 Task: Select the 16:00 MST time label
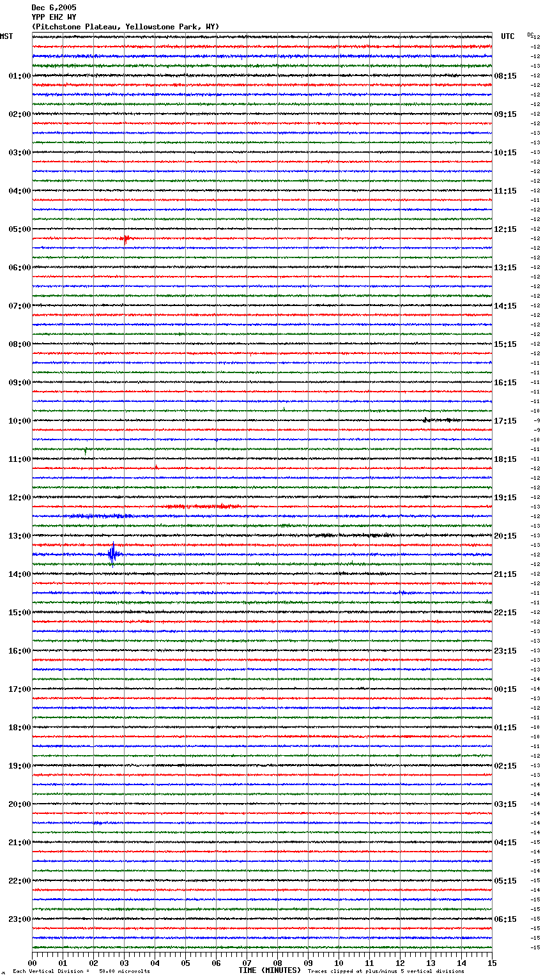pos(19,651)
